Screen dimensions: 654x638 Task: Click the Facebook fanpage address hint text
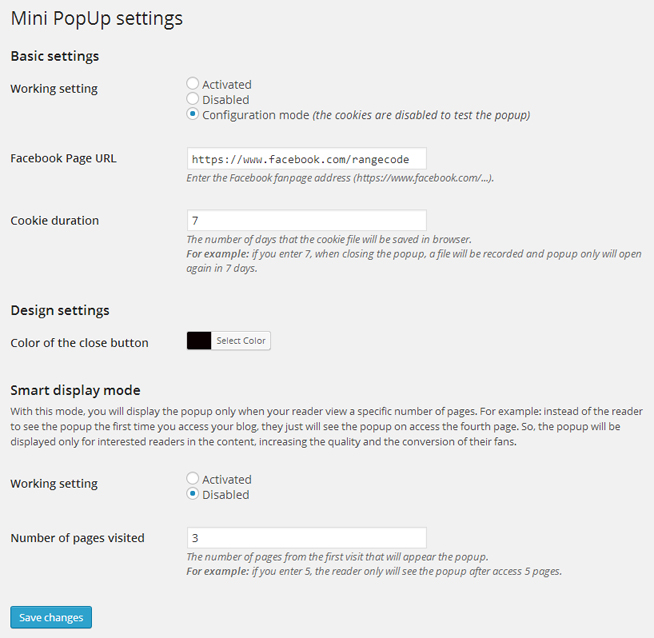[x=340, y=178]
